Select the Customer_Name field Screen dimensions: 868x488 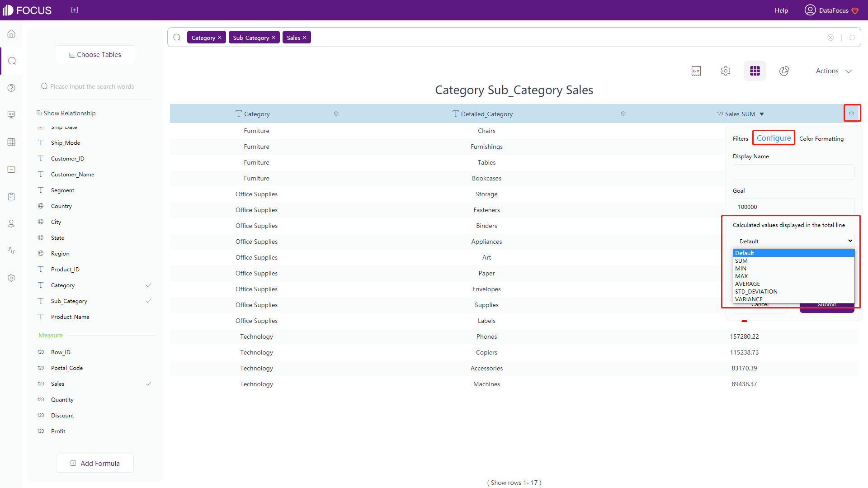coord(72,175)
